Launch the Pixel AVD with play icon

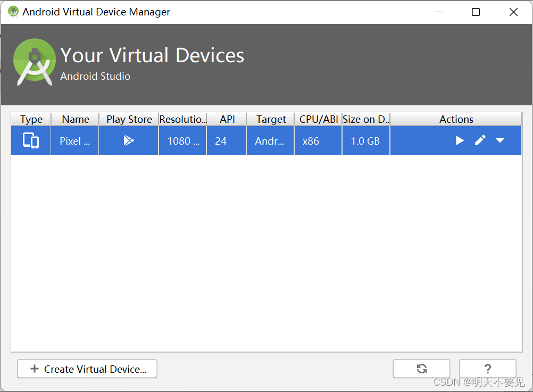[460, 140]
